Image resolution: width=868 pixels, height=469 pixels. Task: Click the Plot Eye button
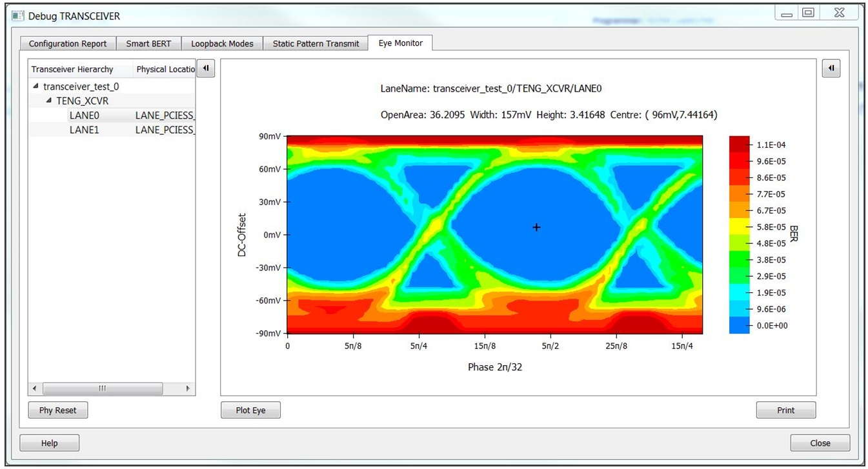[x=250, y=410]
